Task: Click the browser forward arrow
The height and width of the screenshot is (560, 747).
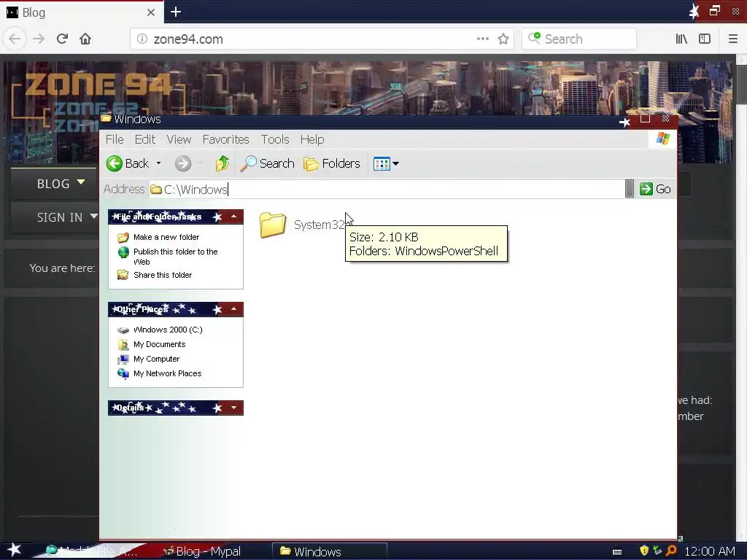Action: pyautogui.click(x=39, y=39)
